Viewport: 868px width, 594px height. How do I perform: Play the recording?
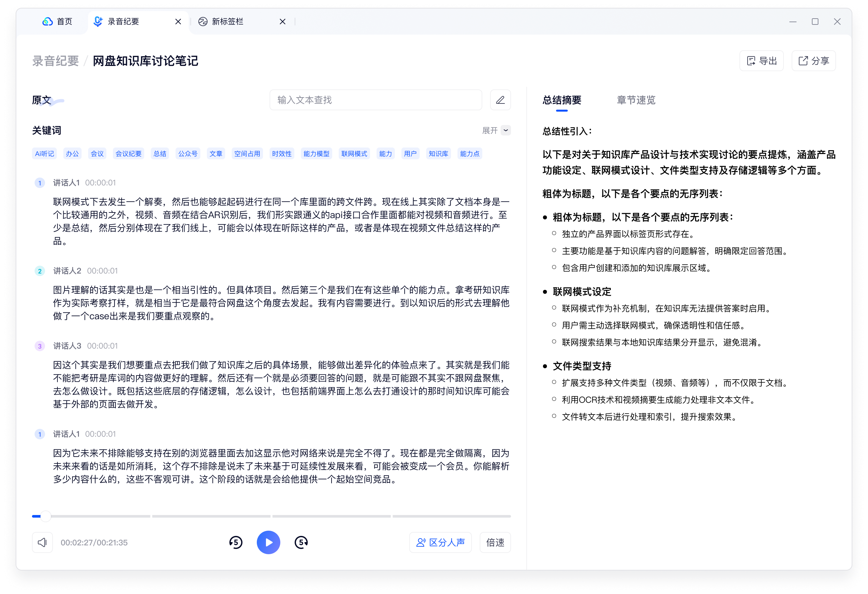tap(268, 542)
